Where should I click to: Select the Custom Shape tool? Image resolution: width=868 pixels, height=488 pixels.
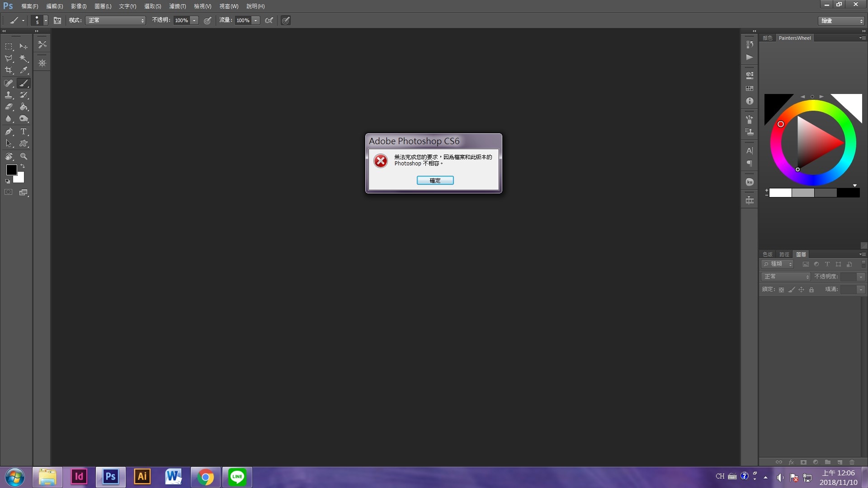24,143
